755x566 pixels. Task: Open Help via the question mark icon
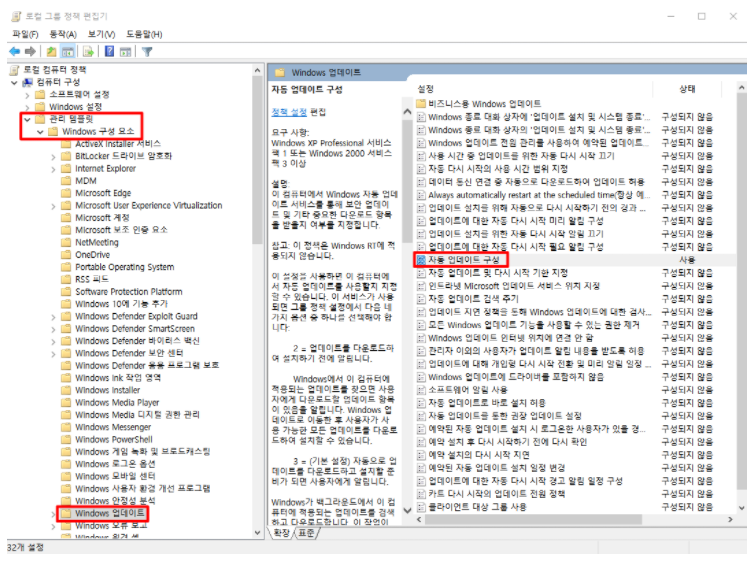click(109, 51)
